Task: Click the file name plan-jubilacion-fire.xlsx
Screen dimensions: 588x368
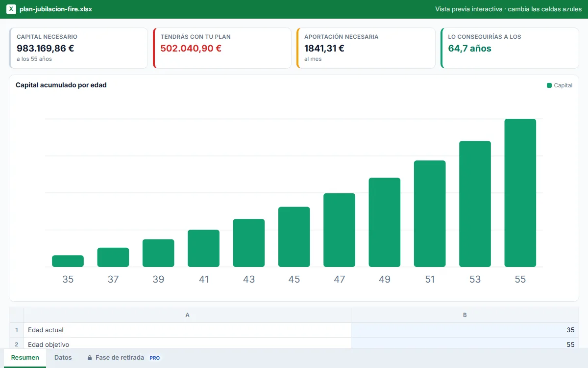Action: point(56,9)
